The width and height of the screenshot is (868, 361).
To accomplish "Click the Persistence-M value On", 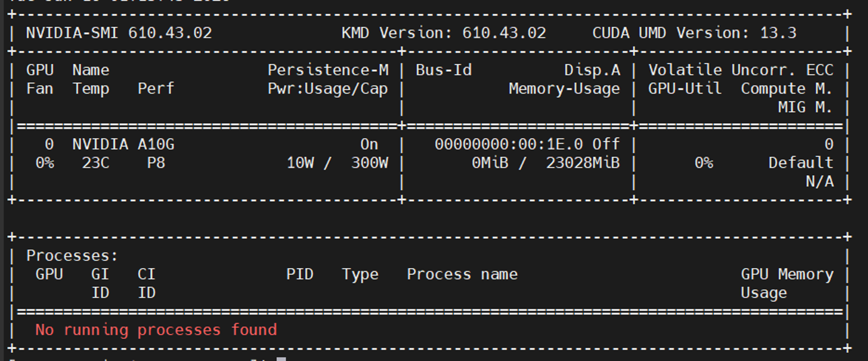I will [369, 144].
